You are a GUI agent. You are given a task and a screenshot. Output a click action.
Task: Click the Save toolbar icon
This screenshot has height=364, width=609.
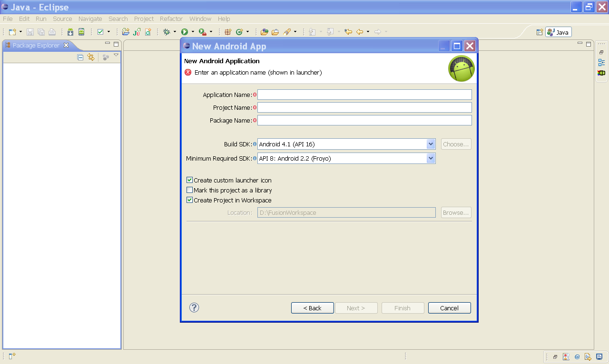point(29,32)
